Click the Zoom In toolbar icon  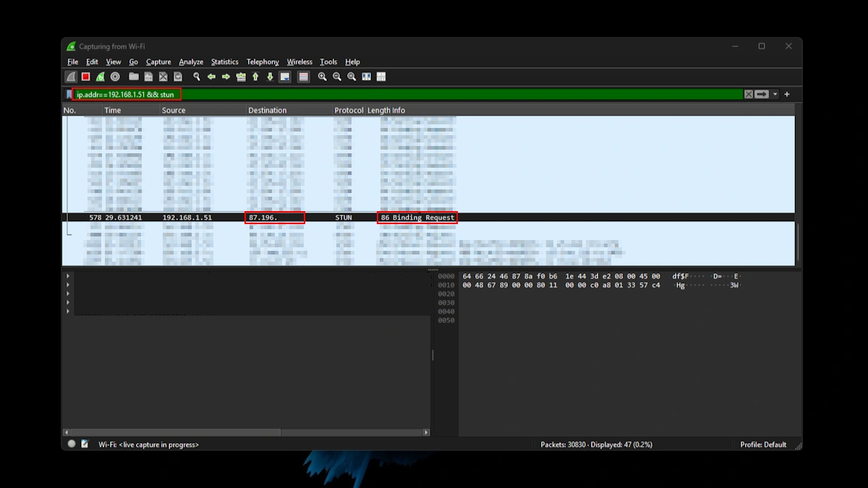tap(323, 77)
